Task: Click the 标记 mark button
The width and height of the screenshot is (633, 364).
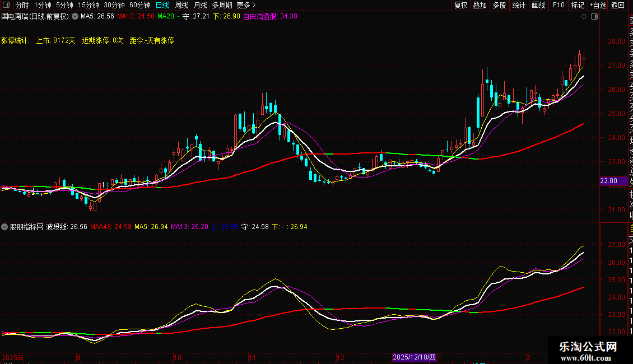Action: pyautogui.click(x=578, y=5)
